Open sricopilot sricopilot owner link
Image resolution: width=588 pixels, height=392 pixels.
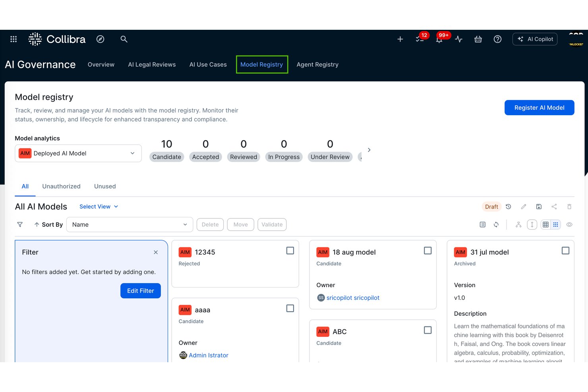[x=353, y=297]
